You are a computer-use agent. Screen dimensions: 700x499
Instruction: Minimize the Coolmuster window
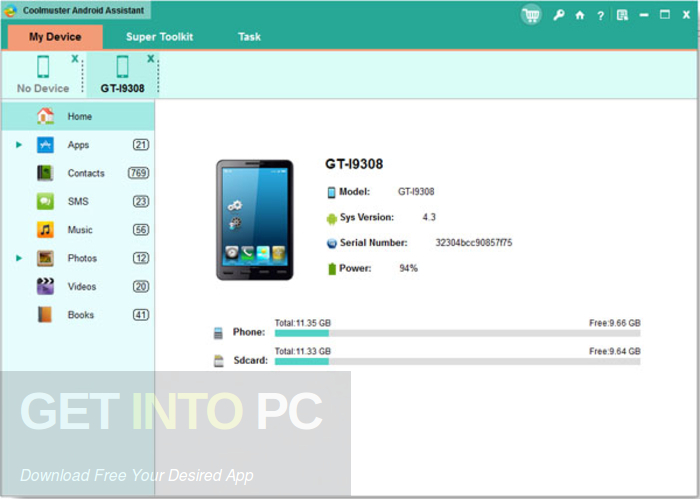[x=644, y=15]
